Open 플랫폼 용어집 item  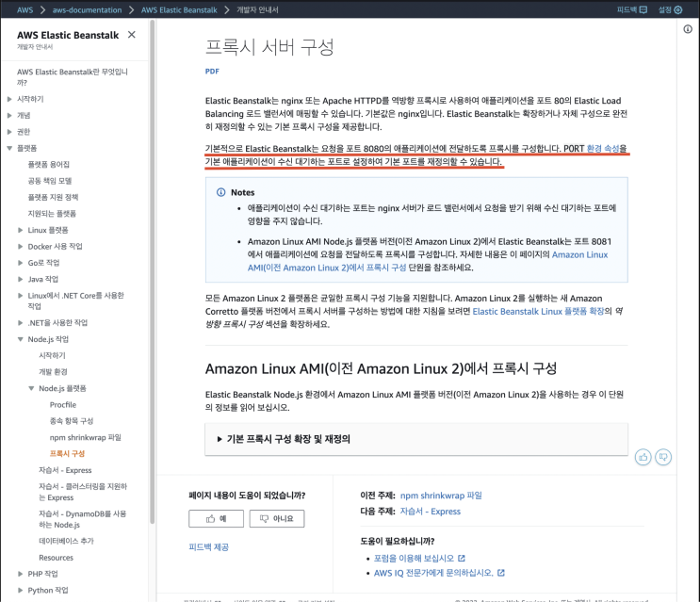[49, 165]
